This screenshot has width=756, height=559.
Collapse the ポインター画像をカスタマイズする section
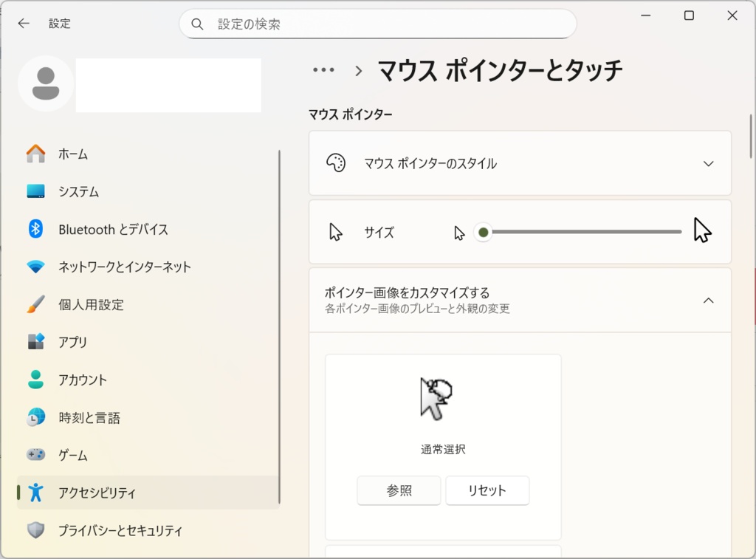(708, 300)
